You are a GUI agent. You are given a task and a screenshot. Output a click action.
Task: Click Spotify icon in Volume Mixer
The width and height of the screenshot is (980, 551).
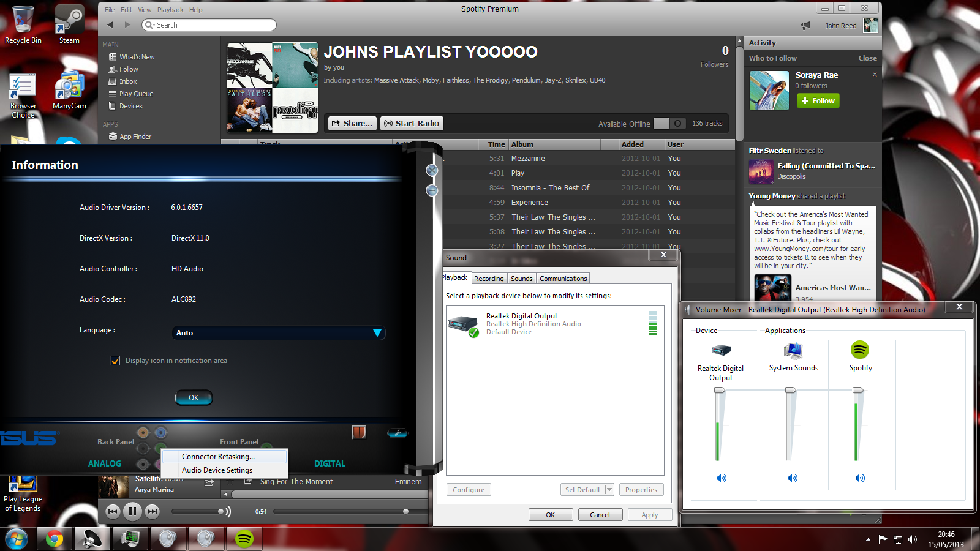point(860,350)
